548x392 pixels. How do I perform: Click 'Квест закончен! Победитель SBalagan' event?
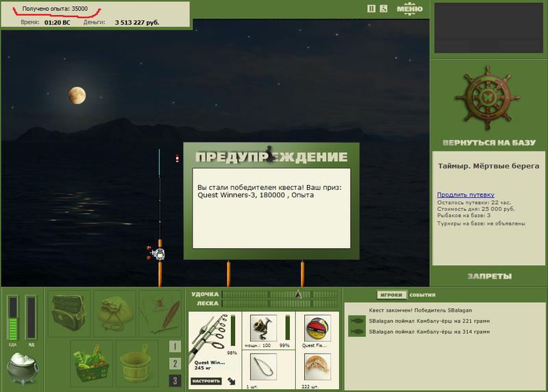(x=421, y=310)
